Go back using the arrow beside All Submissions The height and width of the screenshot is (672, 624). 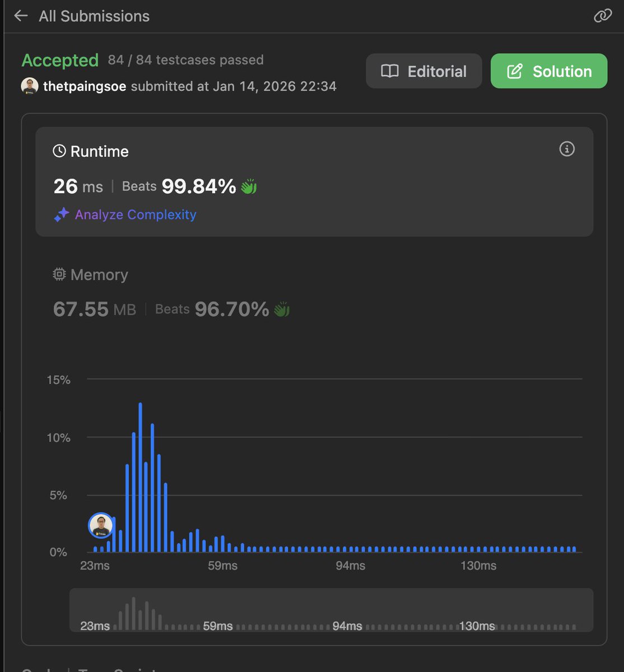point(21,16)
